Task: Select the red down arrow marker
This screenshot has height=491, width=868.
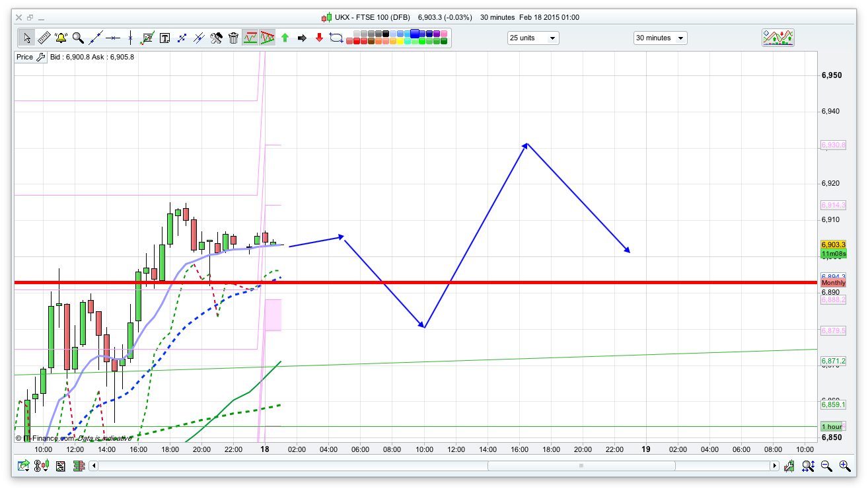Action: 319,38
